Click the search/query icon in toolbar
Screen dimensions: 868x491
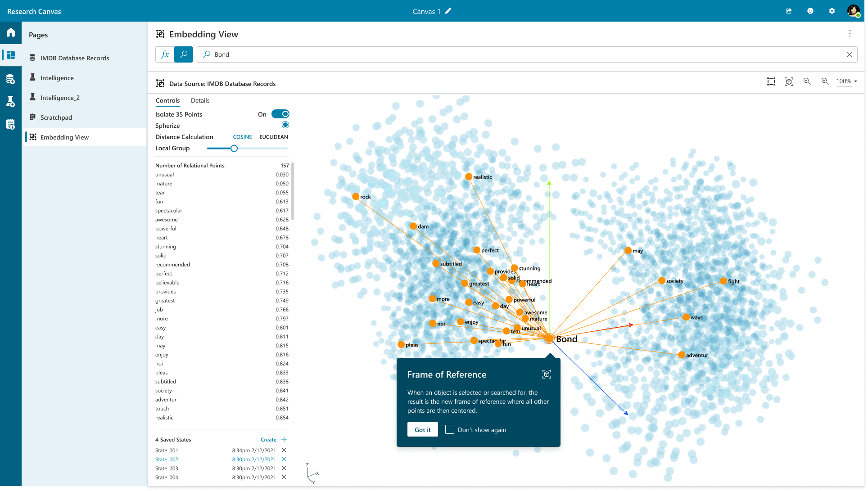pos(184,54)
